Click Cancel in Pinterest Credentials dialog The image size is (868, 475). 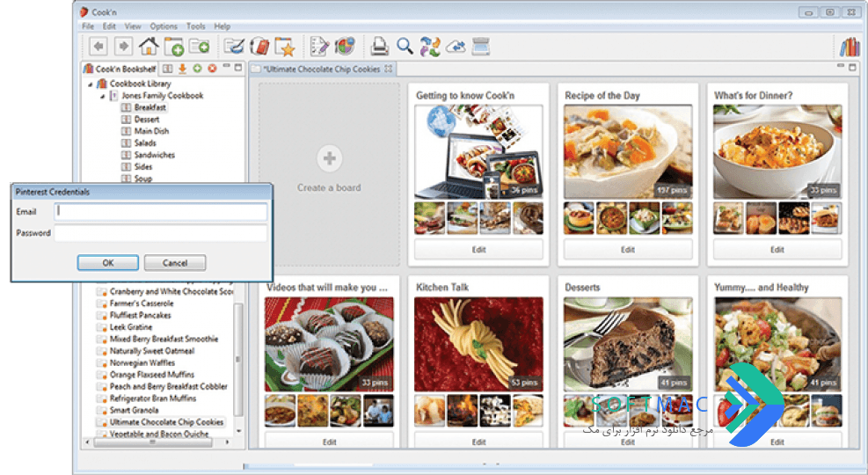[x=175, y=263]
